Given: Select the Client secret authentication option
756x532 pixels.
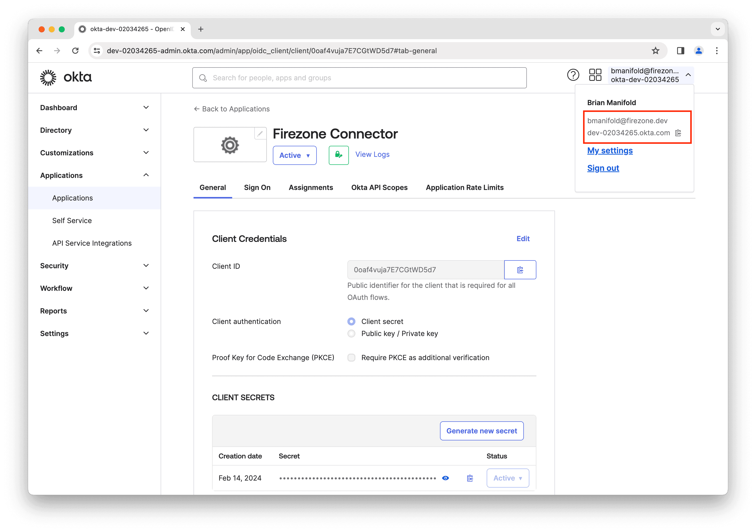Looking at the screenshot, I should pyautogui.click(x=351, y=321).
